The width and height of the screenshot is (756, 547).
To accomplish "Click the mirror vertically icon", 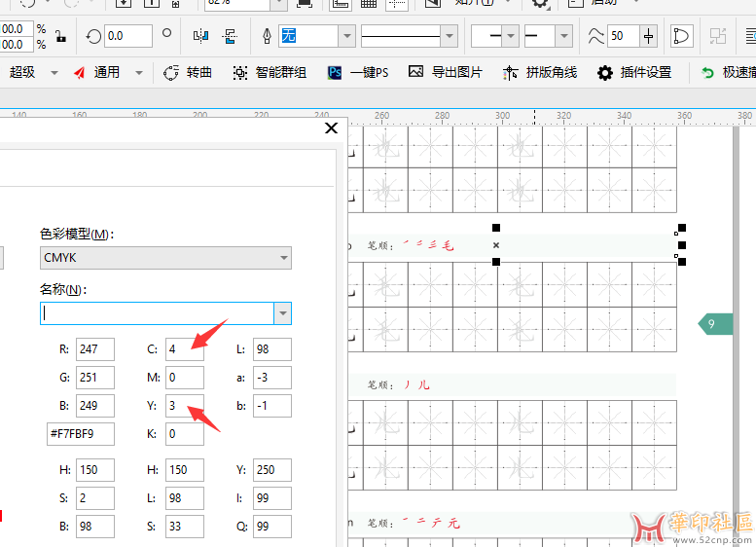I will pos(230,36).
